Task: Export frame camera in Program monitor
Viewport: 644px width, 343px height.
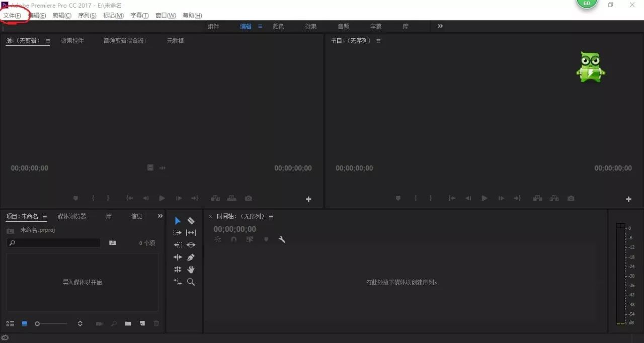Action: pyautogui.click(x=571, y=199)
